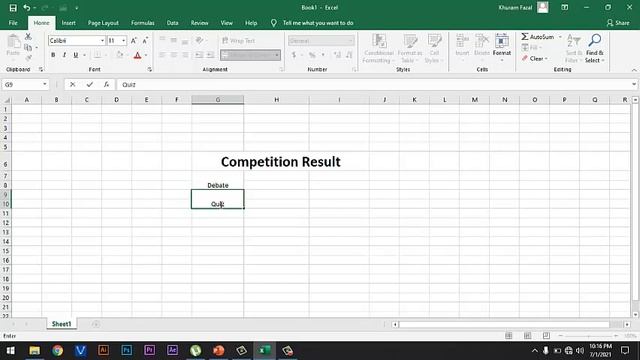
Task: Switch to Page Layout view in status bar
Action: click(527, 336)
